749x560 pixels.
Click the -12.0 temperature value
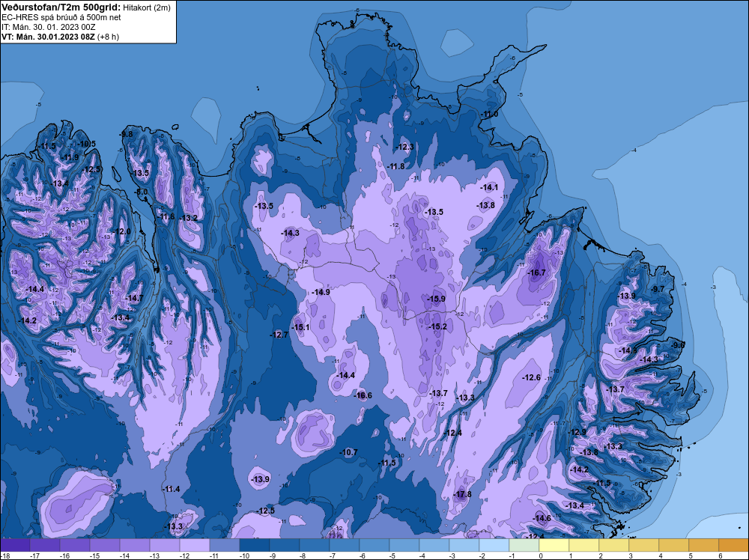point(121,231)
